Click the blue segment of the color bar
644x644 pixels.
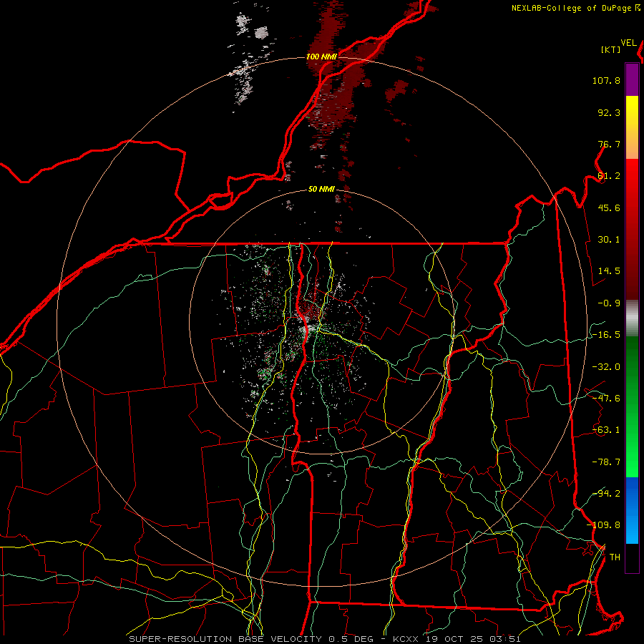click(632, 510)
